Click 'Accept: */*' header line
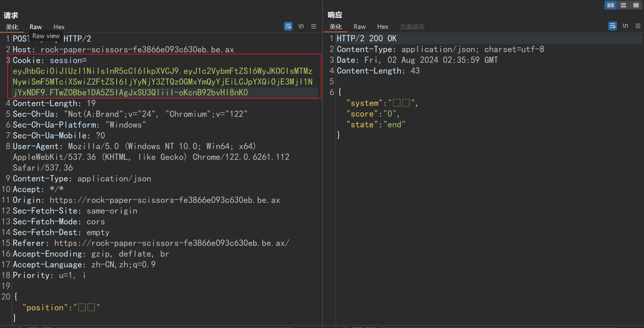This screenshot has height=328, width=644. [38, 189]
